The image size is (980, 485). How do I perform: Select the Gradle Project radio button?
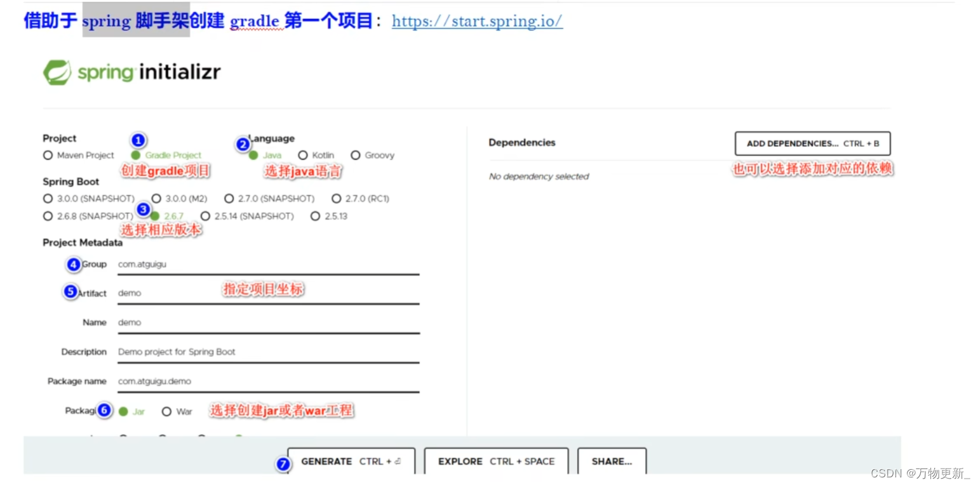click(136, 155)
